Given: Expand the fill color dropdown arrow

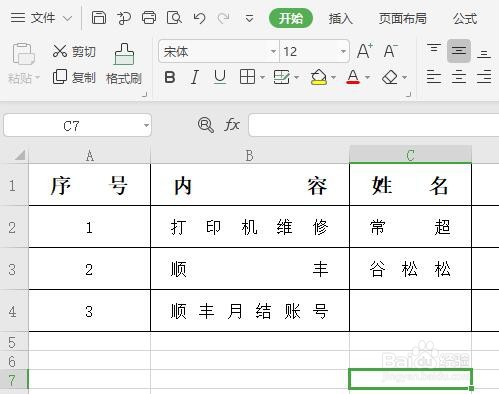Looking at the screenshot, I should 334,78.
